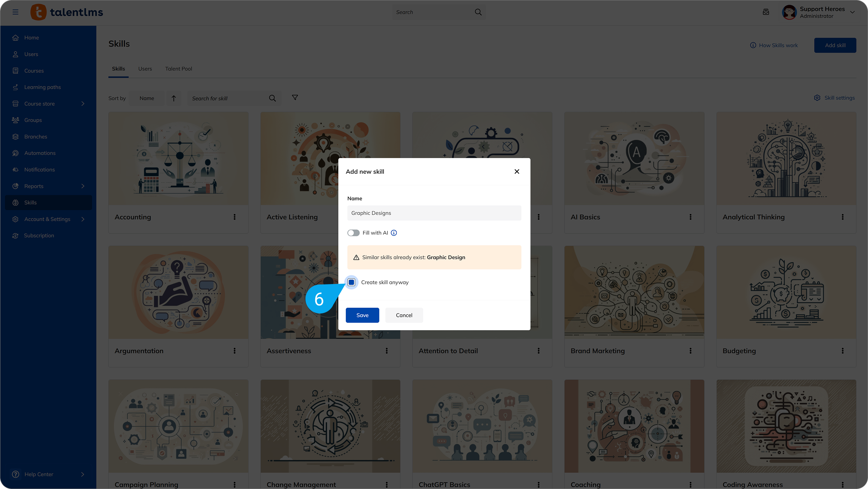Click the skill Name input field

434,213
